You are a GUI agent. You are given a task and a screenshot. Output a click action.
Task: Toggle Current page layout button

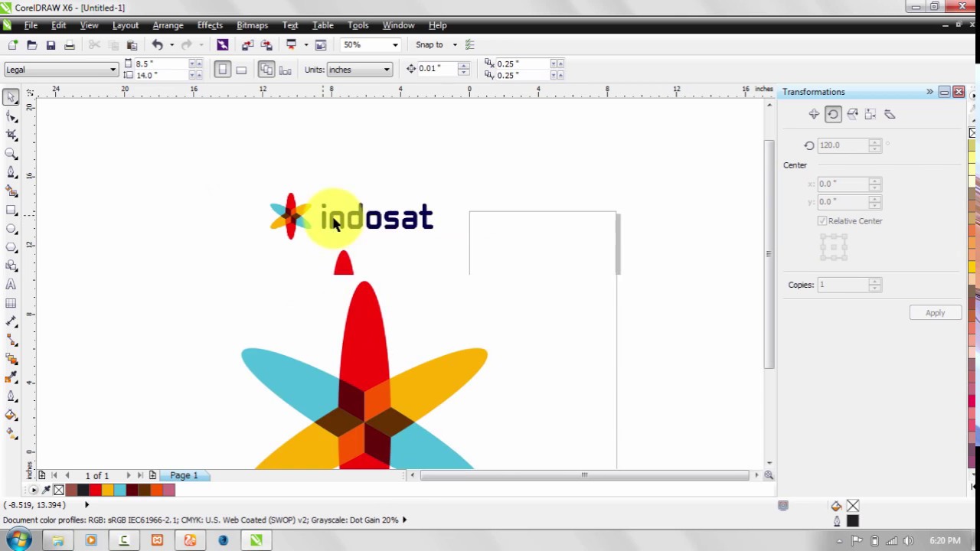[x=285, y=70]
